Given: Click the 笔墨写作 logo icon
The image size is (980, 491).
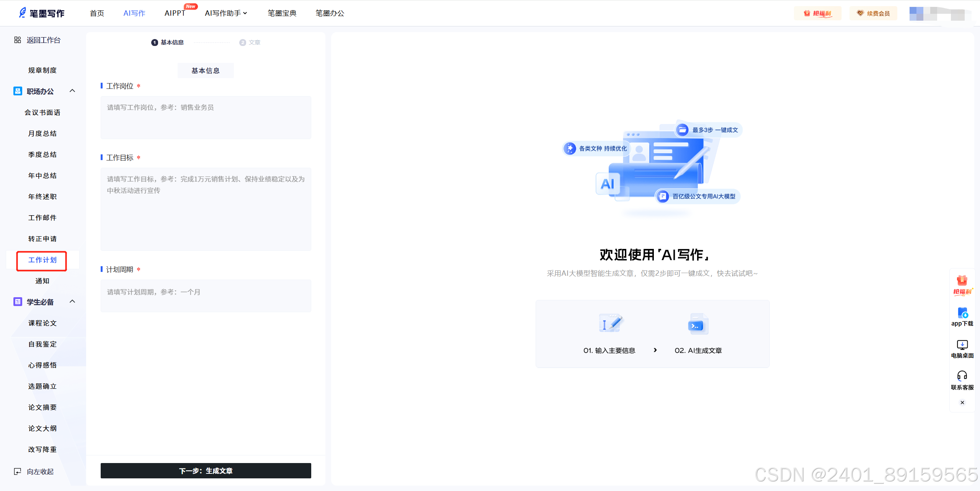Looking at the screenshot, I should [23, 13].
